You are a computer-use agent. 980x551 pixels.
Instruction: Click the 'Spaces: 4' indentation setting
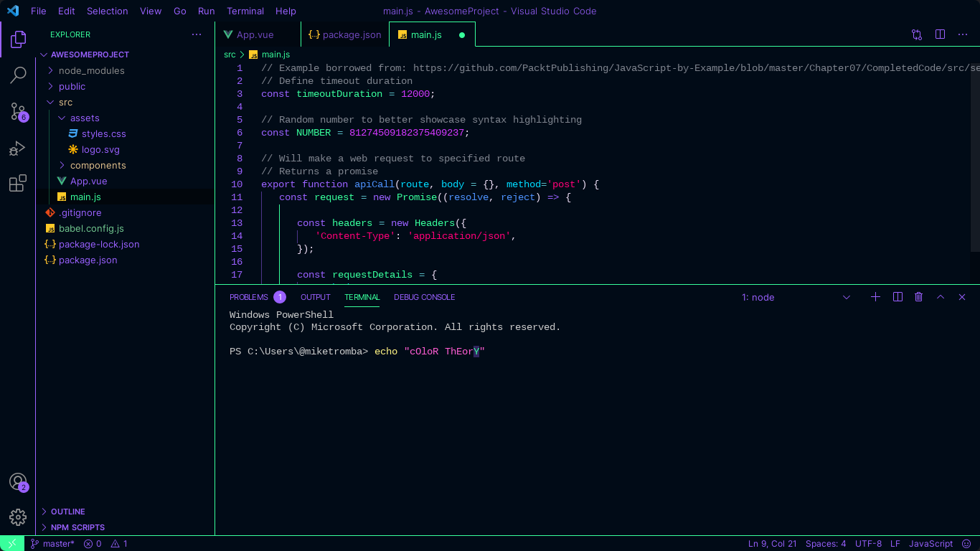point(826,544)
